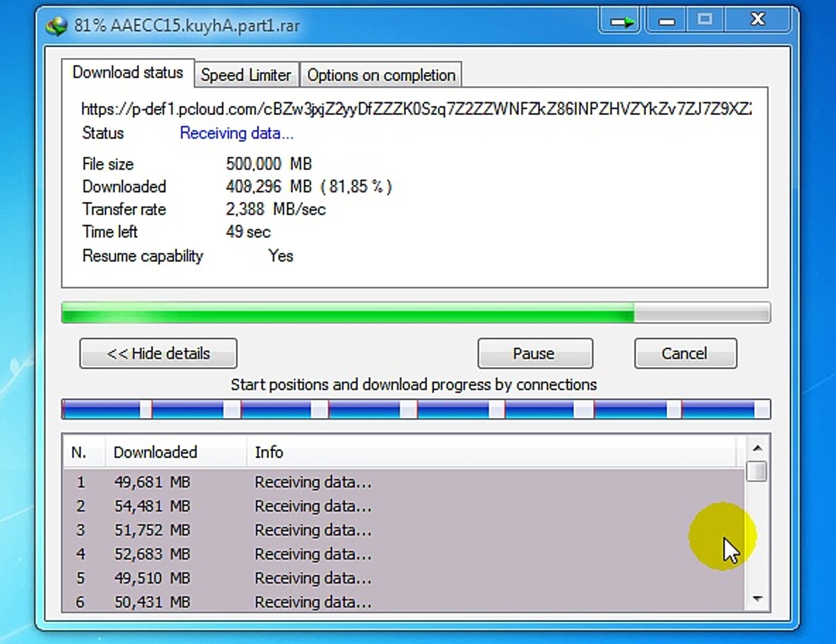
Task: Click the pcloud download URL text
Action: coord(416,109)
